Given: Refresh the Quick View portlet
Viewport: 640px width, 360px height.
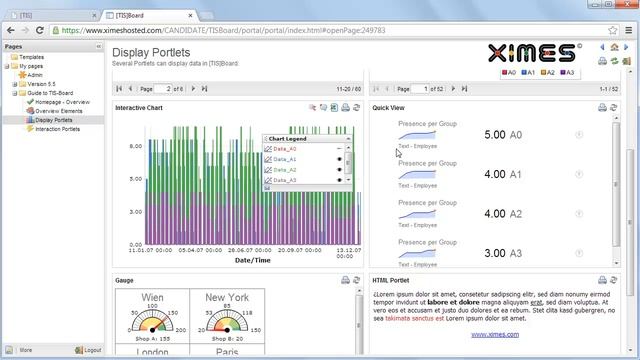Looking at the screenshot, I should pos(613,108).
